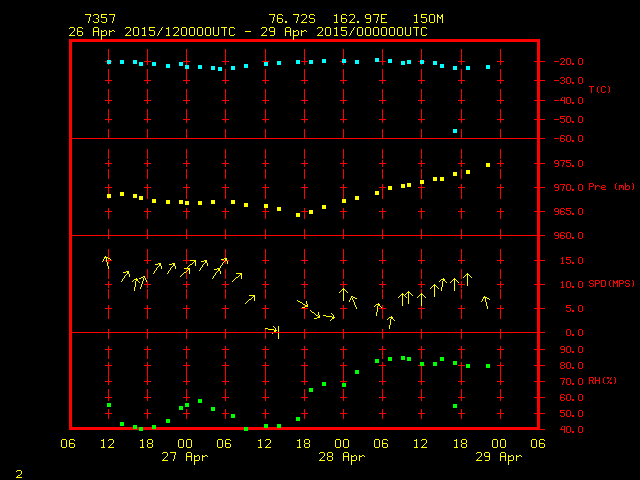Click the RH(%) axis label
Image resolution: width=640 pixels, height=480 pixels.
point(598,381)
